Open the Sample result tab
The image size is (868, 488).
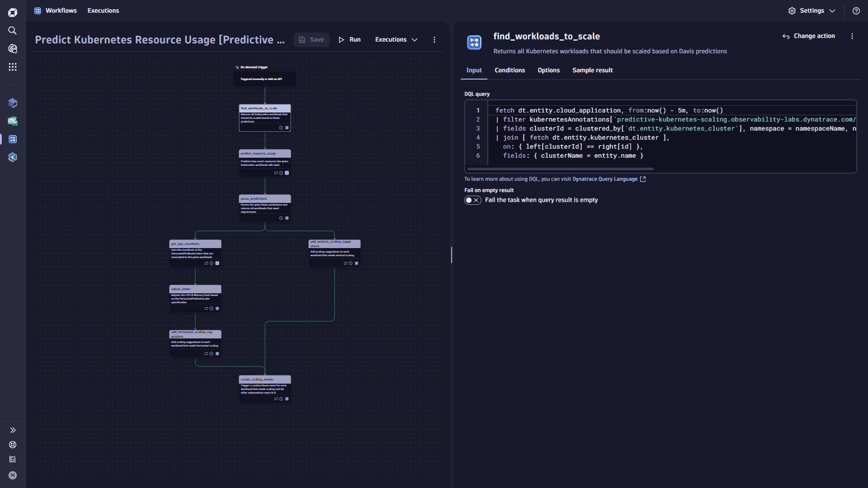click(x=592, y=70)
